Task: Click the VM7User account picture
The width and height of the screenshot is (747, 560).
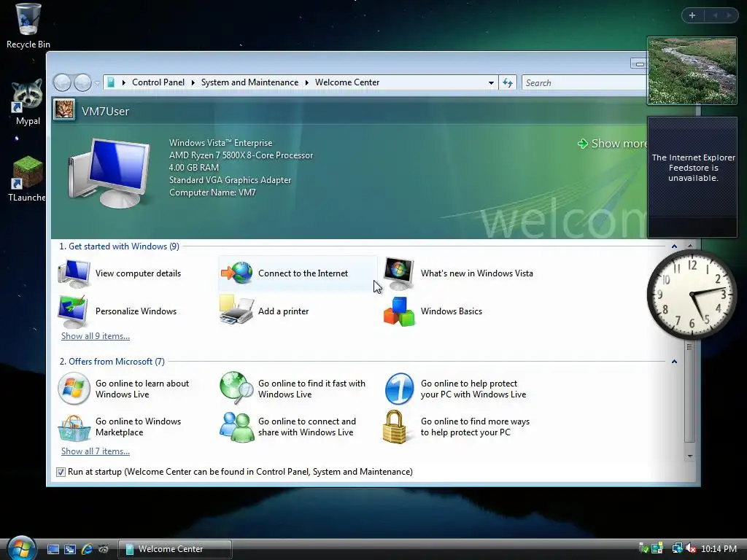Action: point(64,110)
